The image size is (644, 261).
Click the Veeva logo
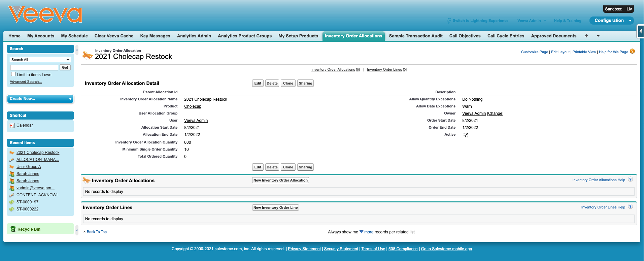pyautogui.click(x=45, y=15)
